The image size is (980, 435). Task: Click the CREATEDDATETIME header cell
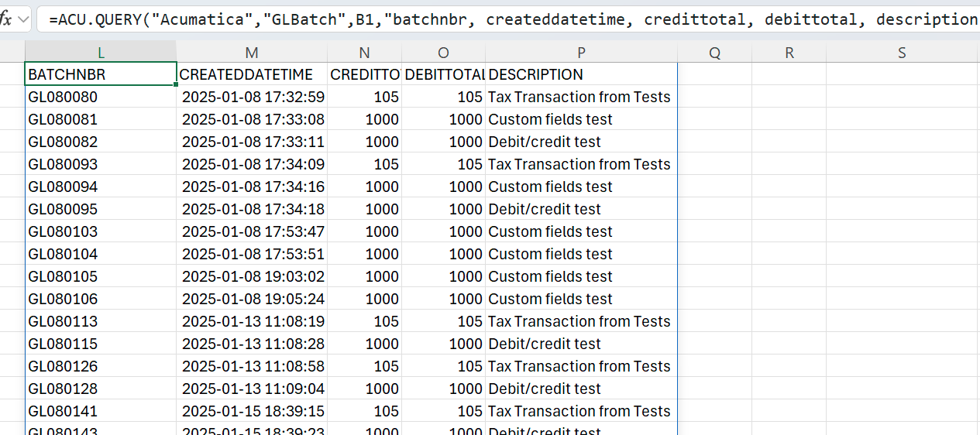pyautogui.click(x=252, y=74)
